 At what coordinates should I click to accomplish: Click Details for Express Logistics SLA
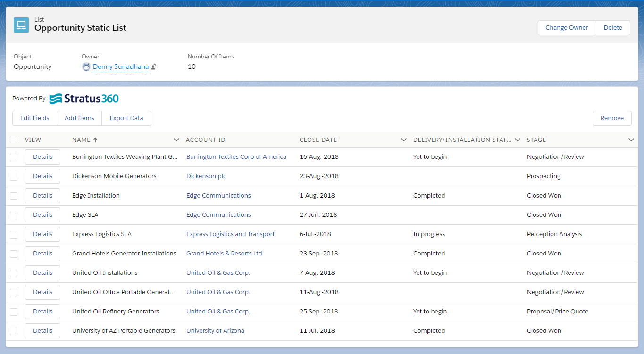point(42,234)
